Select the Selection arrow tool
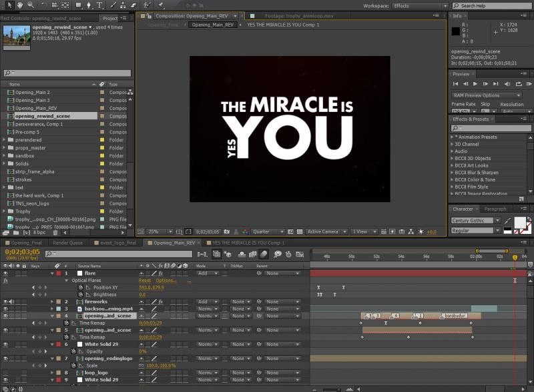Screen dimensions: 534x392 point(9,5)
